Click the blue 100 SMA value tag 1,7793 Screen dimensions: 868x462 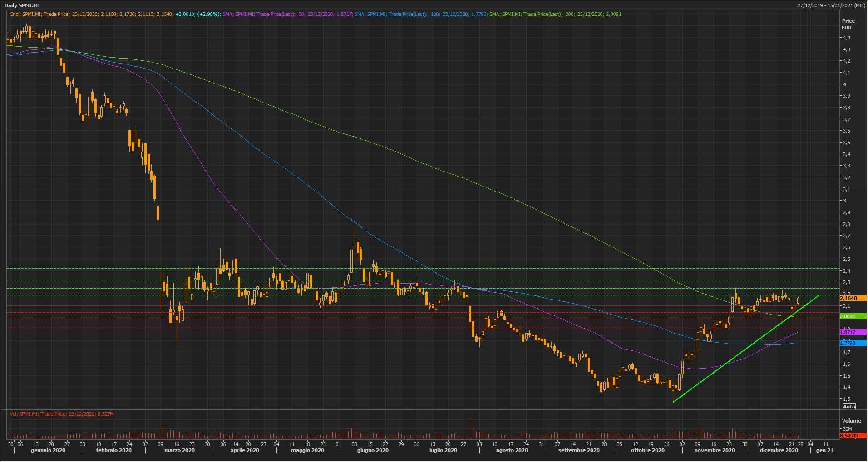click(853, 343)
